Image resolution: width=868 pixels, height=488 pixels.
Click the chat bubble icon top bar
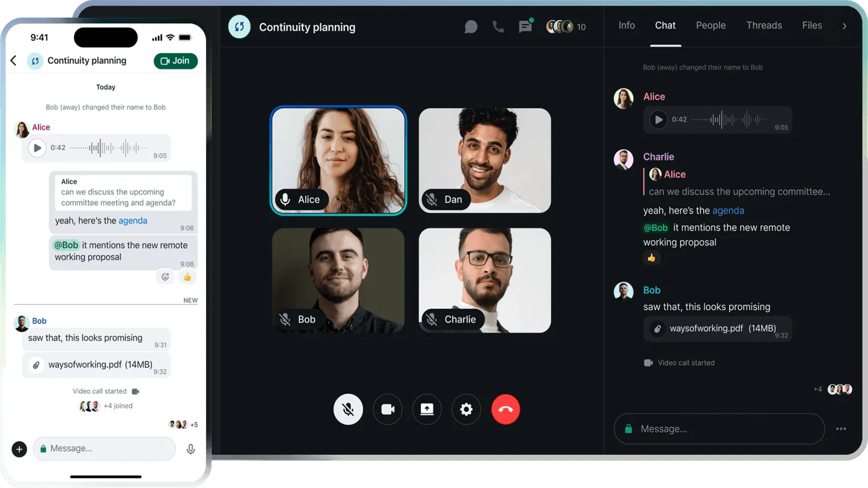[x=471, y=27]
